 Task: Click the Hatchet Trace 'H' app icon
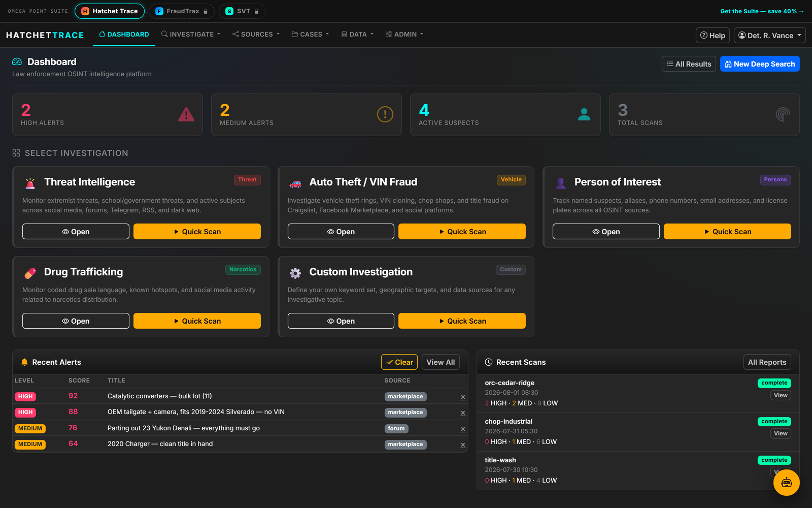pyautogui.click(x=85, y=11)
